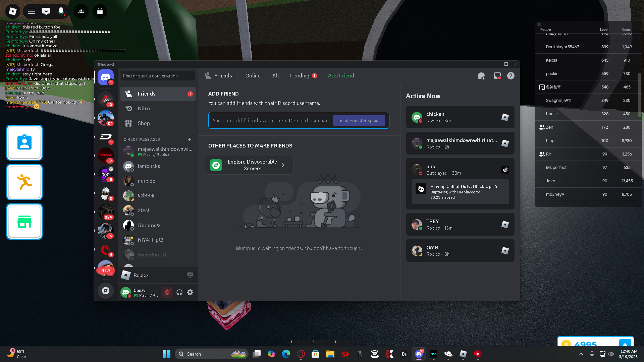Viewport: 644px width, 362px height.
Task: Click Send Friend Request button
Action: [x=359, y=120]
